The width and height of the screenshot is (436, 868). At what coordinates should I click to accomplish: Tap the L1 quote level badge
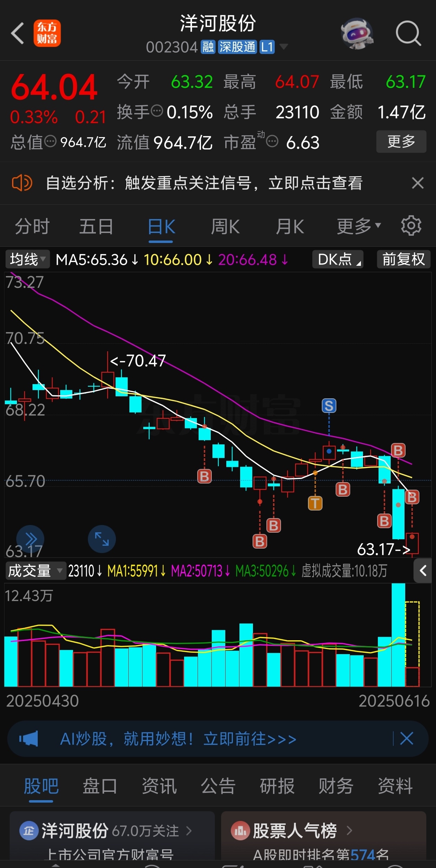[267, 47]
